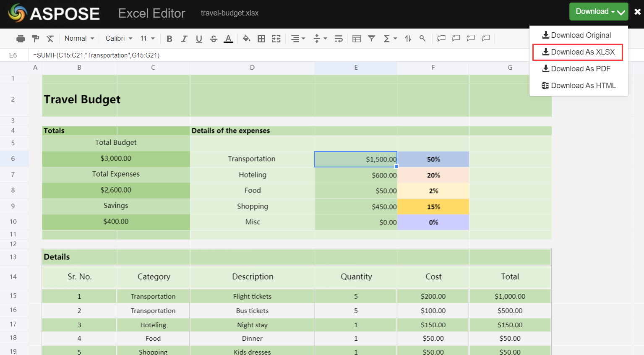This screenshot has width=644, height=355.
Task: Open the font size 11 dropdown
Action: 147,38
